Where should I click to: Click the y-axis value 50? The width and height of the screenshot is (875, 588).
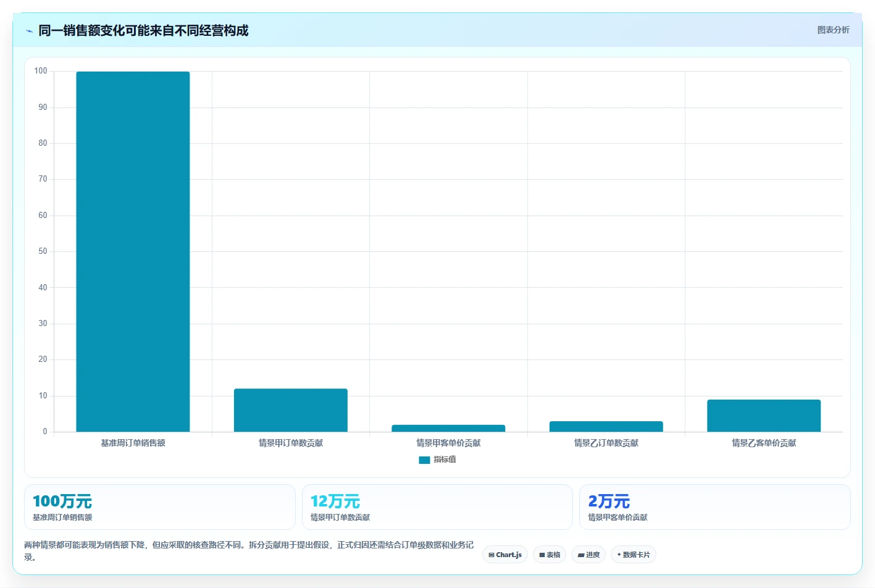(43, 251)
